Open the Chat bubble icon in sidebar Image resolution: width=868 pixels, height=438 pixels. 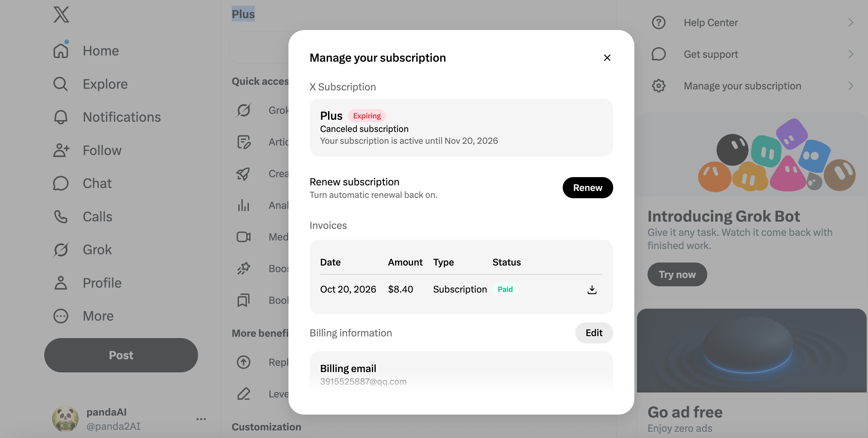pyautogui.click(x=61, y=183)
